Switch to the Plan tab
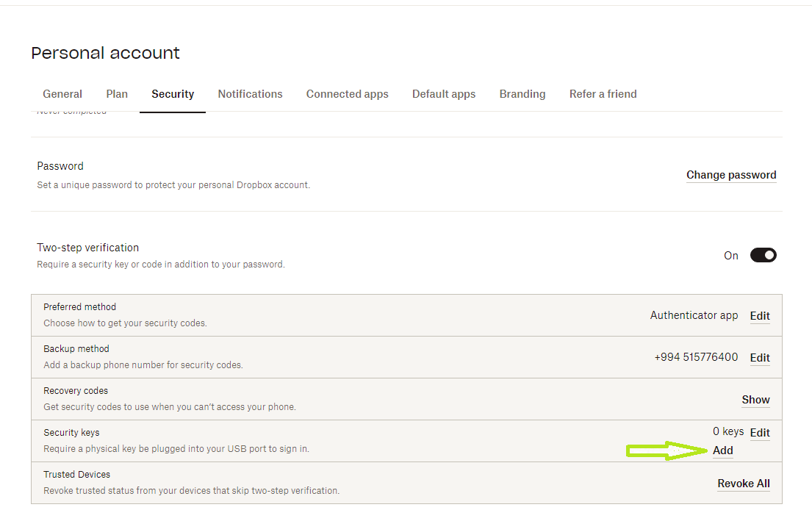This screenshot has width=812, height=510. coord(117,94)
